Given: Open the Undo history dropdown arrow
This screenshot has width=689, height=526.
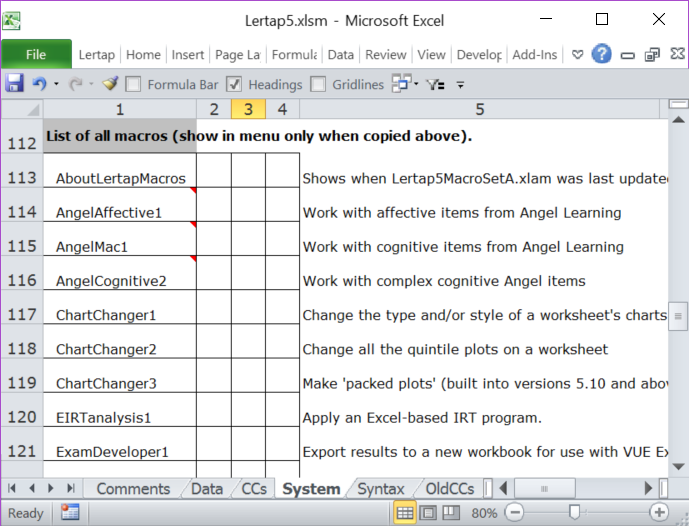Looking at the screenshot, I should [56, 83].
